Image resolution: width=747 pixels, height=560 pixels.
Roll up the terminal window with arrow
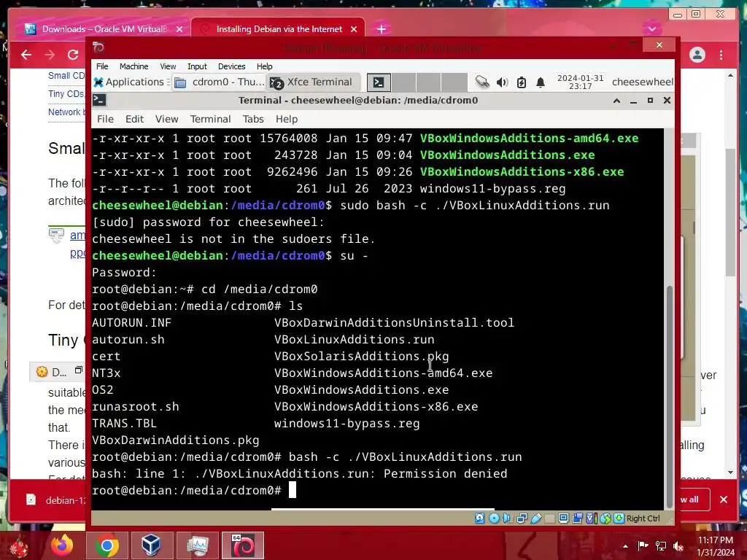[616, 101]
